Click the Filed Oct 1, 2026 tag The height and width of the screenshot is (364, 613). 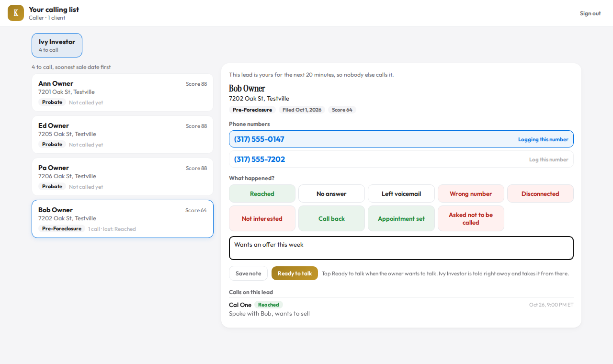pyautogui.click(x=302, y=110)
